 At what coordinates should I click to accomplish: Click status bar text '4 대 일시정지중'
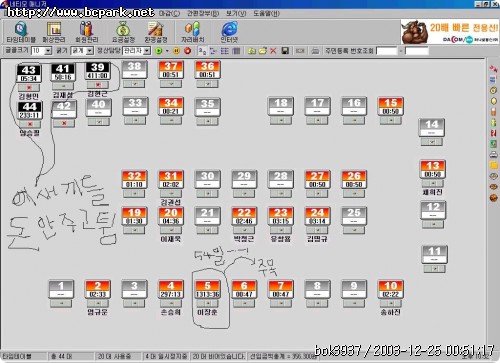coord(166,356)
